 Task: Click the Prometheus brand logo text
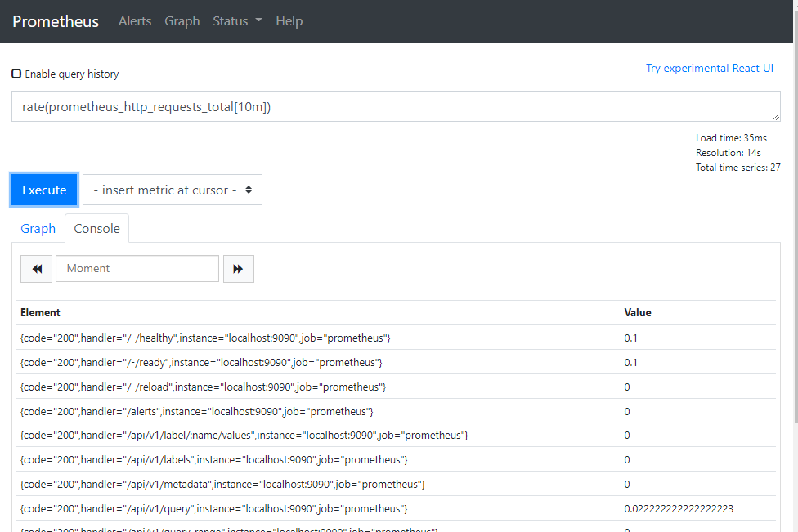(56, 21)
